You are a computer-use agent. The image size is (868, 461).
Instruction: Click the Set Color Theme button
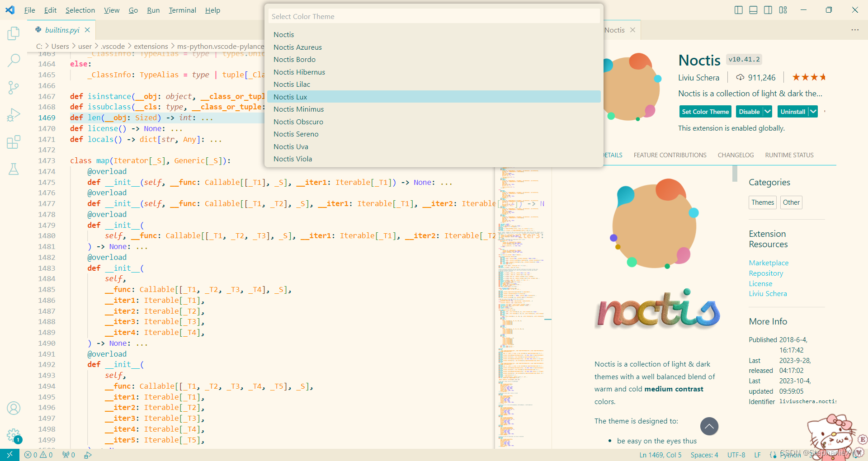pyautogui.click(x=705, y=112)
